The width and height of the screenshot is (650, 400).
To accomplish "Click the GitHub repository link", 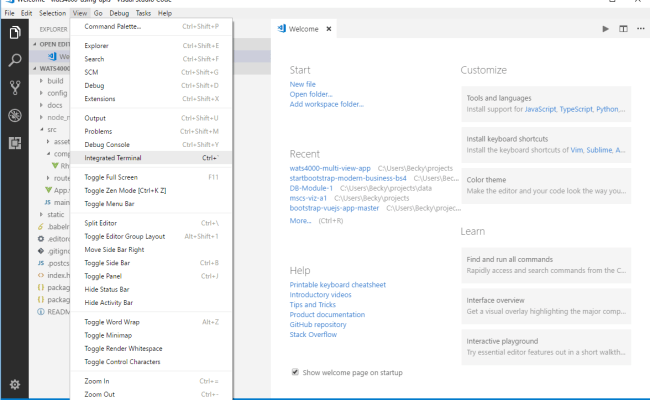I will (318, 325).
